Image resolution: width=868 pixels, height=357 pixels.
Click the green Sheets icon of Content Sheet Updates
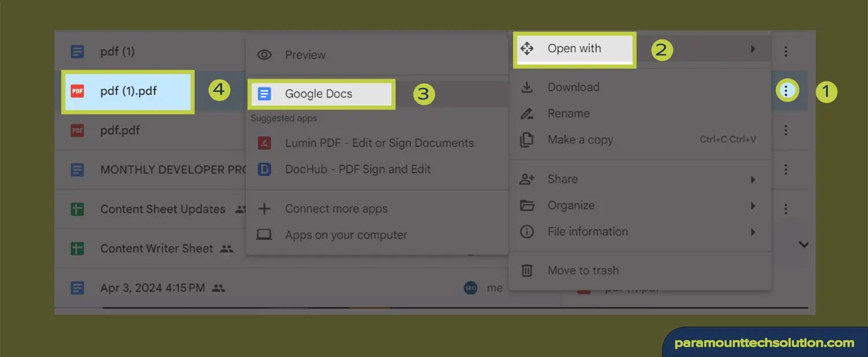77,209
